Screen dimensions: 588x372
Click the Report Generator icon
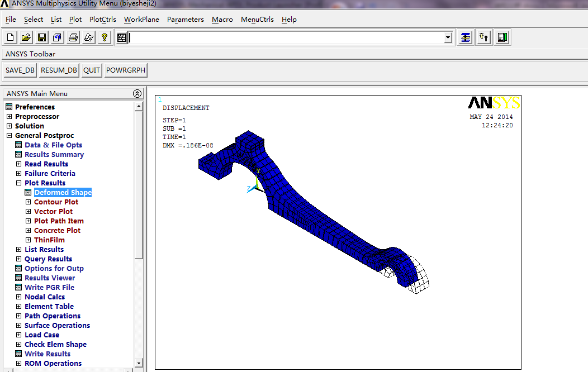[89, 37]
